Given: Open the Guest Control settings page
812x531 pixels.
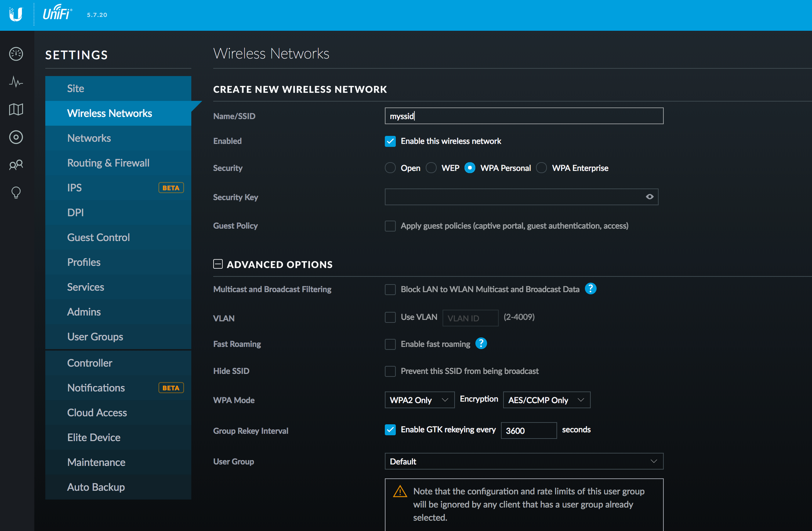Looking at the screenshot, I should (99, 237).
